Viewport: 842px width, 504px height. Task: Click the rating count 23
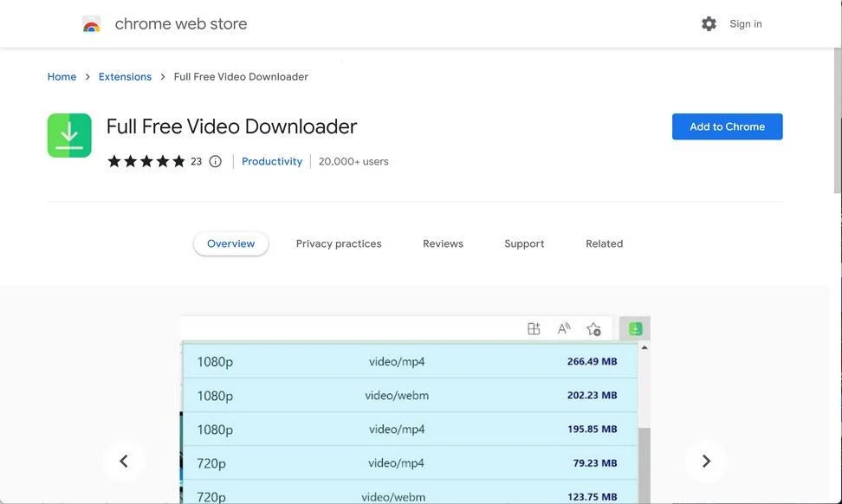click(x=196, y=162)
